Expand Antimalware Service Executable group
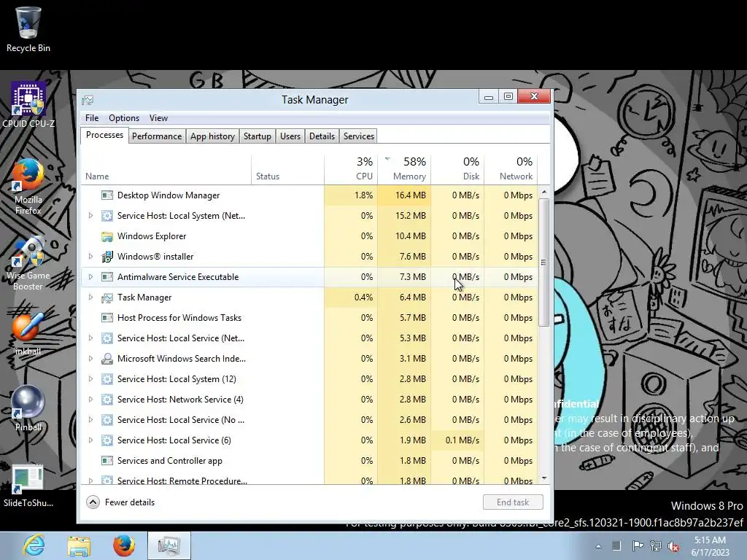Screen dimensions: 747x560 pyautogui.click(x=90, y=277)
